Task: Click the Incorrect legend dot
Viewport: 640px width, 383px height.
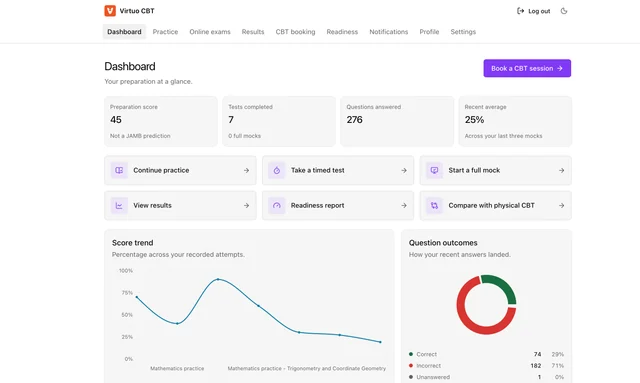Action: point(411,365)
